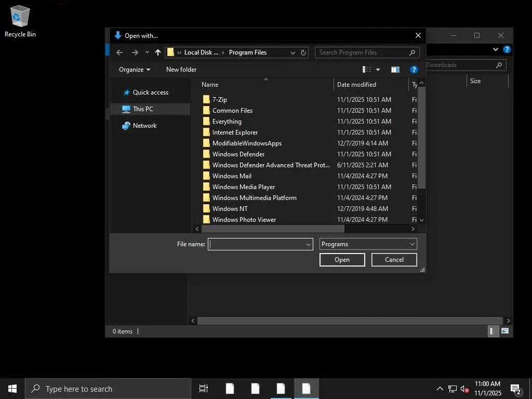The image size is (532, 399).
Task: Open dialog help question mark
Action: 414,70
